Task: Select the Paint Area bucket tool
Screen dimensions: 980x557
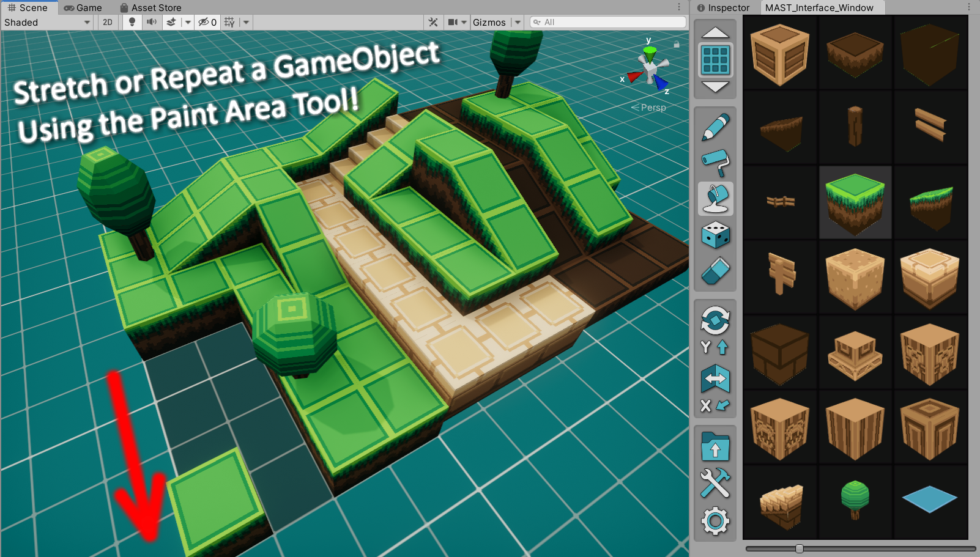Action: [x=715, y=199]
